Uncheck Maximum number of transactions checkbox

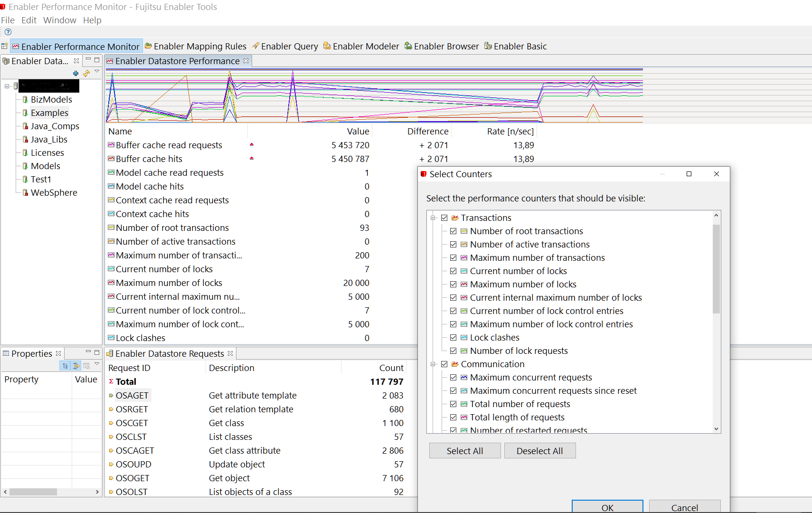453,257
